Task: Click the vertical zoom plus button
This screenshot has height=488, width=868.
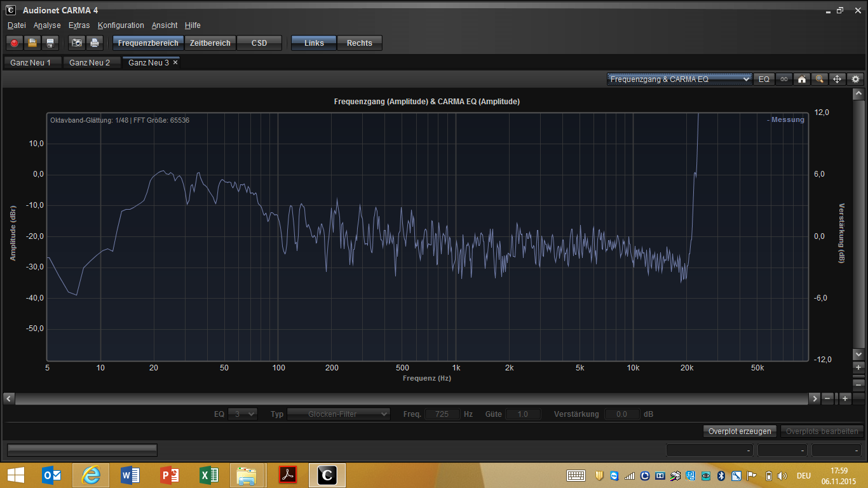Action: [x=858, y=367]
